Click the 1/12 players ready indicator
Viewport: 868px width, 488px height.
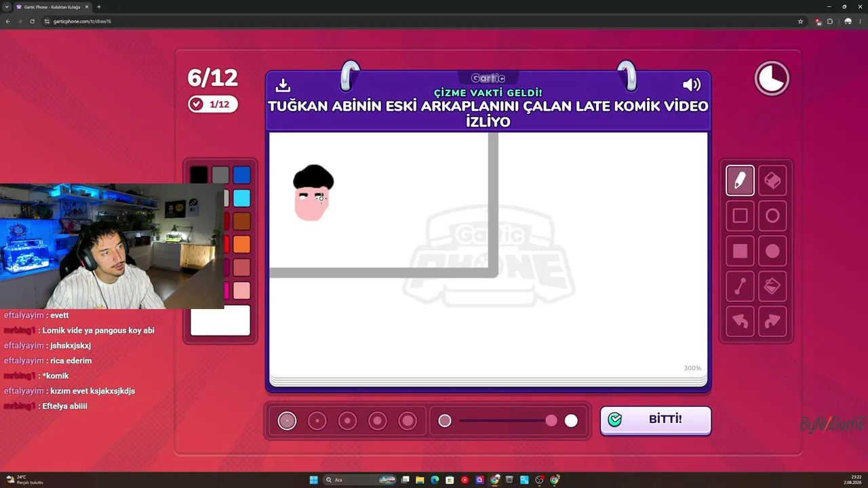[213, 104]
